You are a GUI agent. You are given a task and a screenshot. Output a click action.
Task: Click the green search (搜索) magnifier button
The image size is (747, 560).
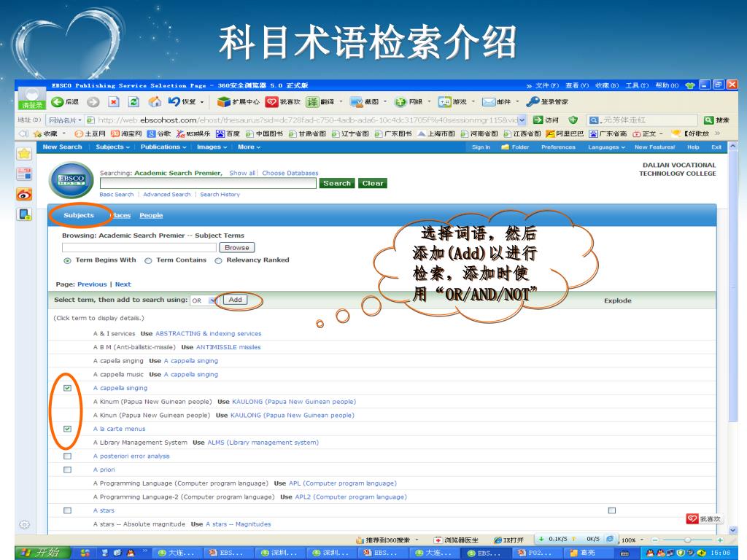pyautogui.click(x=708, y=120)
